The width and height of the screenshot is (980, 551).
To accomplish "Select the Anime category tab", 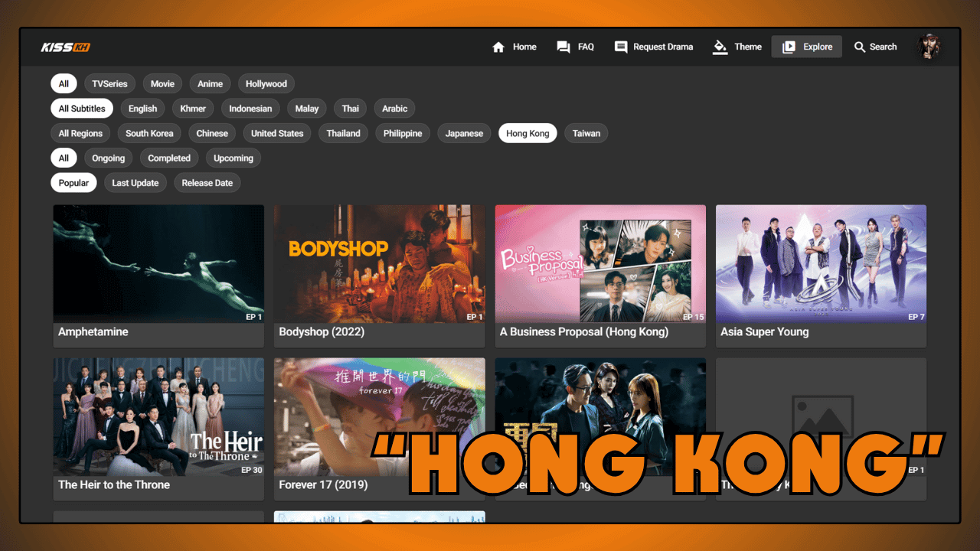I will 210,83.
